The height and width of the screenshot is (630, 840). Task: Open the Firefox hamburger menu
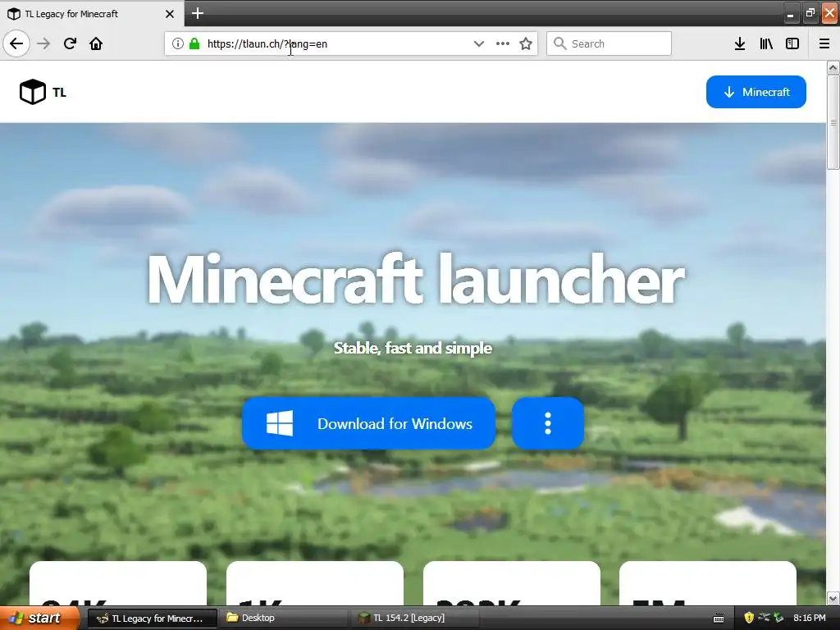click(x=824, y=43)
